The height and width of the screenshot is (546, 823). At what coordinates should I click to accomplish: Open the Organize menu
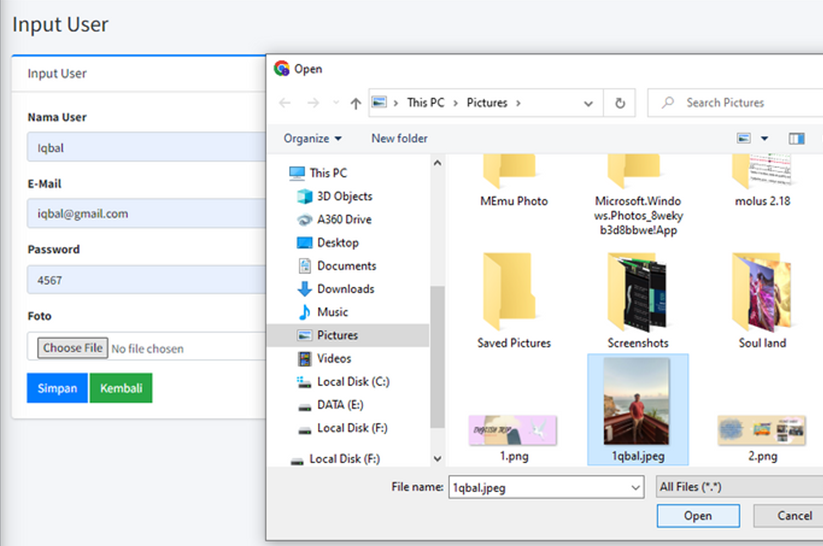[x=312, y=139]
